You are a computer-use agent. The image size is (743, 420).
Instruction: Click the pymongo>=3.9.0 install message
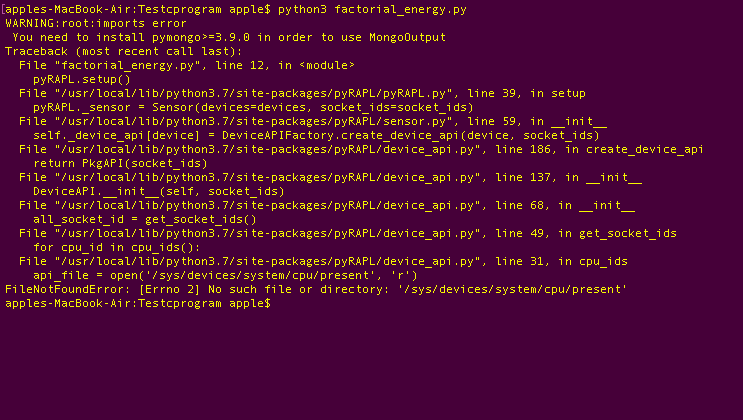[229, 37]
